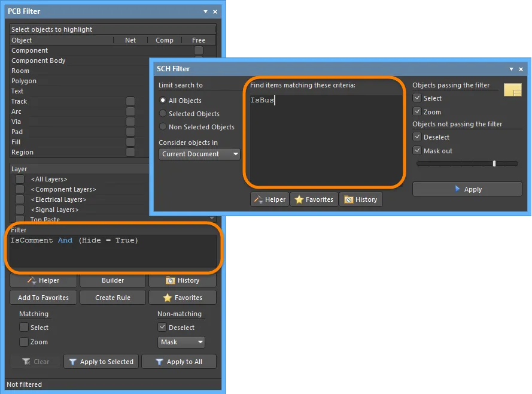Close the PCB Filter panel
532x394 pixels.
[x=215, y=11]
